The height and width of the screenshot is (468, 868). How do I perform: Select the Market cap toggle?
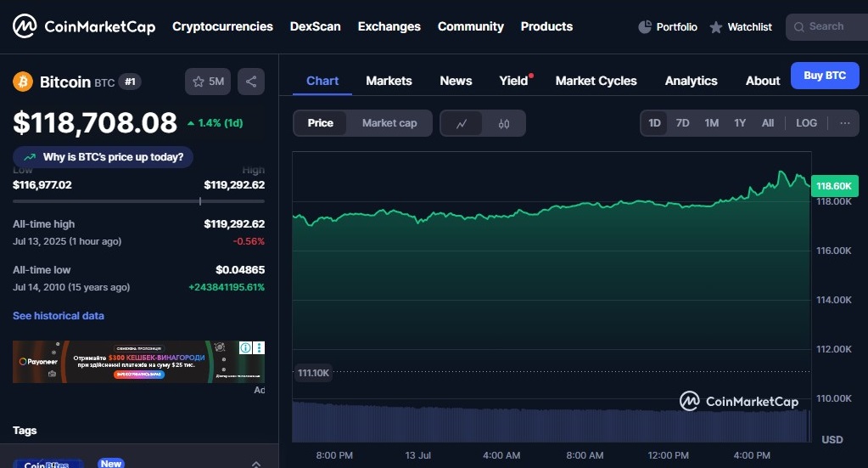pos(389,123)
